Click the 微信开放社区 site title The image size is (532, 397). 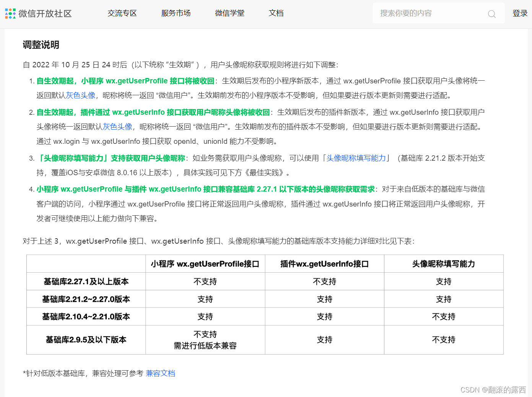(45, 14)
